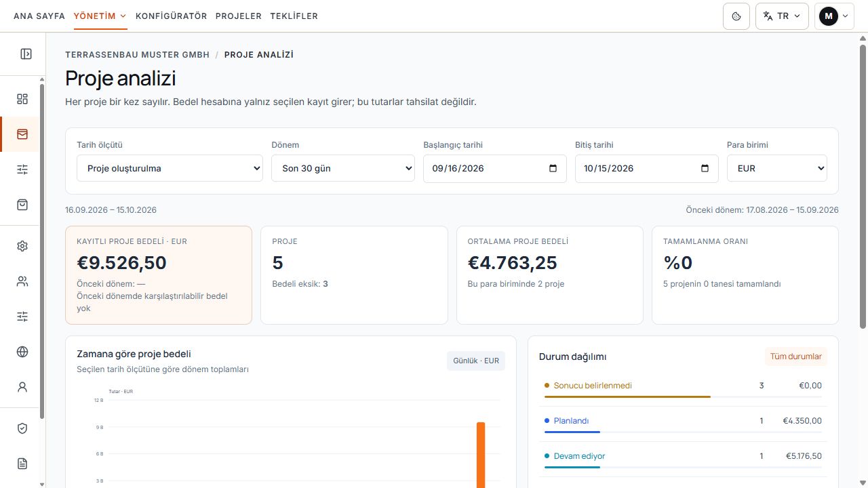Click the Günlük · EUR badge on chart

(x=476, y=361)
